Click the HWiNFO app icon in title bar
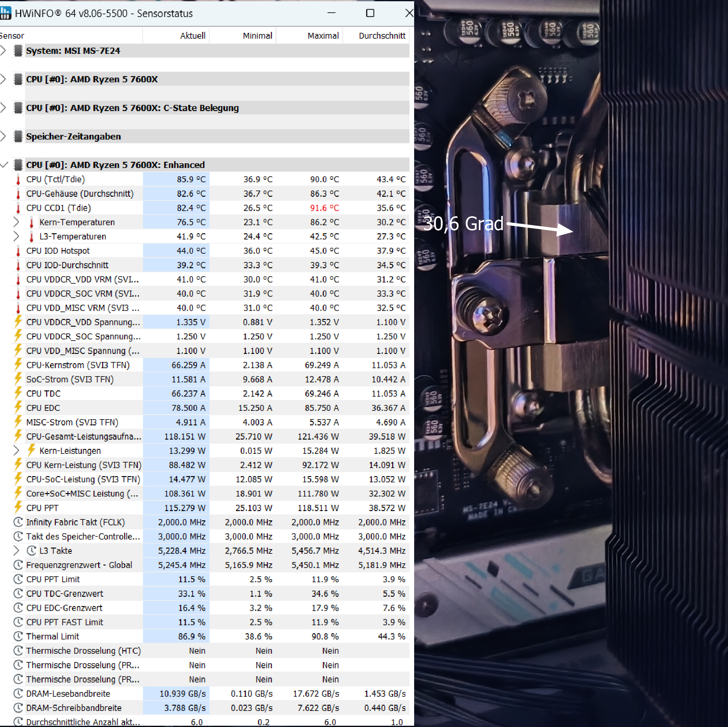This screenshot has height=727, width=728. coord(5,13)
